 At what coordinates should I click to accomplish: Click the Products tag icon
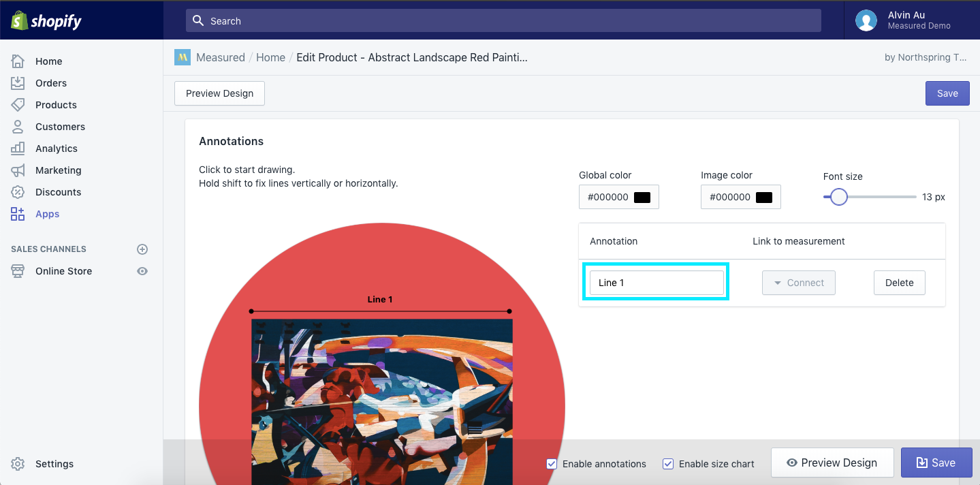(x=18, y=105)
